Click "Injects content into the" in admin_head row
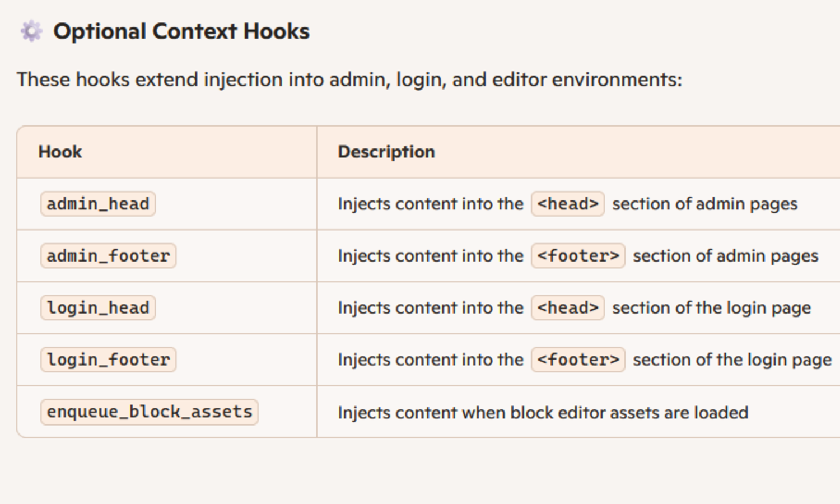The image size is (840, 504). pyautogui.click(x=430, y=204)
